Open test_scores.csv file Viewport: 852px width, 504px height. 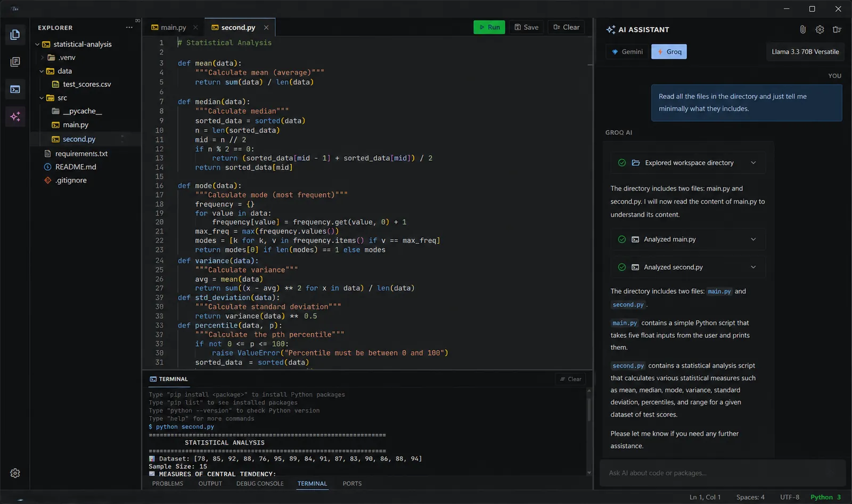tap(87, 84)
